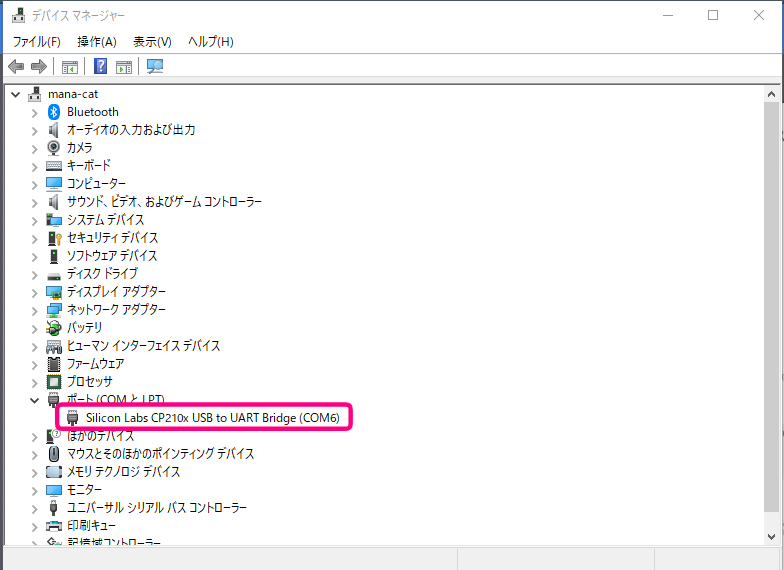This screenshot has height=570, width=784.
Task: Click the icon beside ディスプレイ アダプター
Action: tap(54, 292)
